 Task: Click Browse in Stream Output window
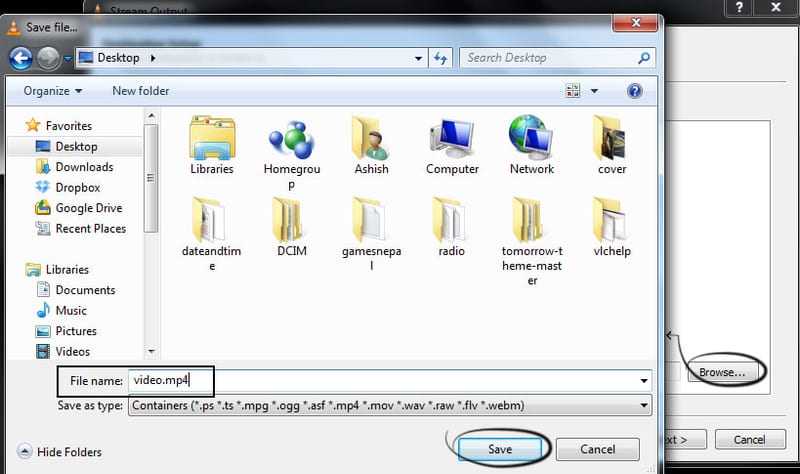pyautogui.click(x=721, y=372)
